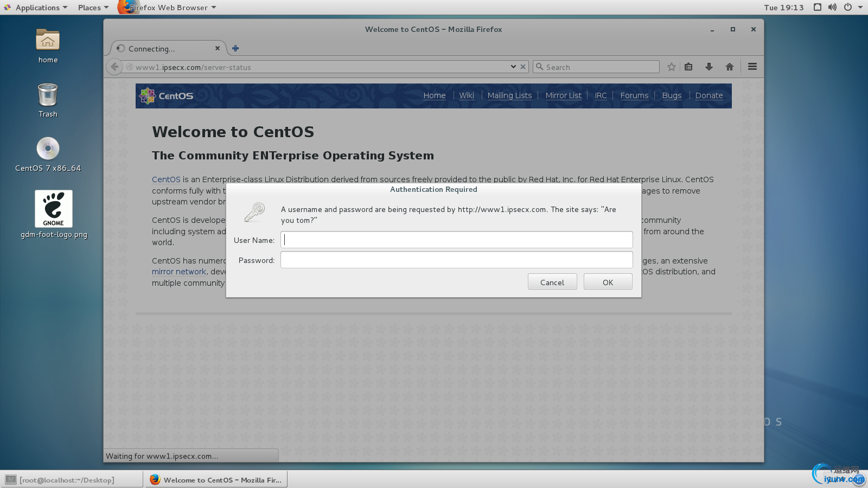Click the Waiting for www1.ipsecx.com status text
This screenshot has width=868, height=488.
click(x=162, y=456)
